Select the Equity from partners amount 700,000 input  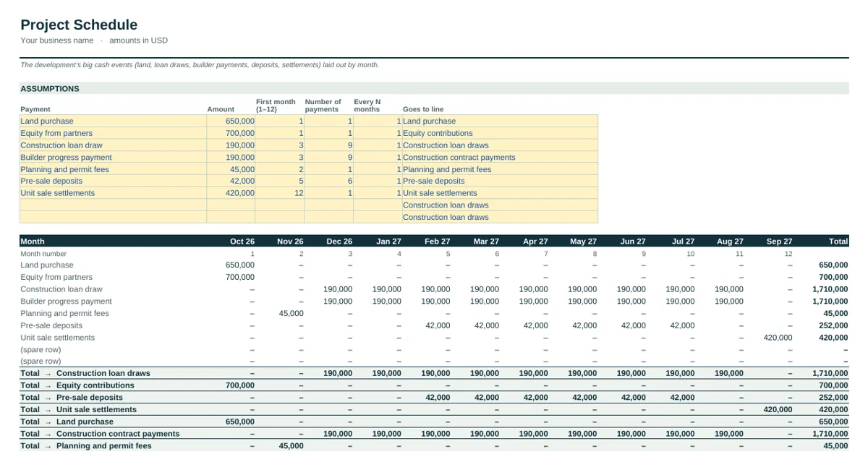click(x=231, y=133)
